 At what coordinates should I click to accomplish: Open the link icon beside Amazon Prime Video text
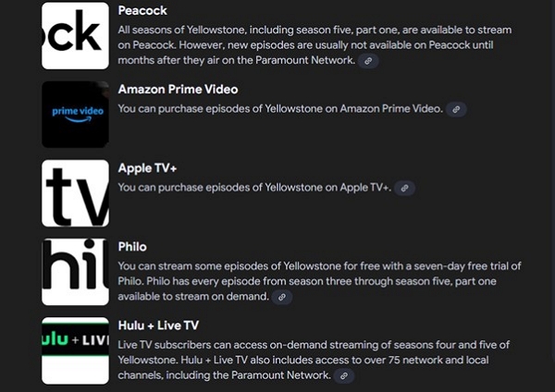(x=456, y=109)
